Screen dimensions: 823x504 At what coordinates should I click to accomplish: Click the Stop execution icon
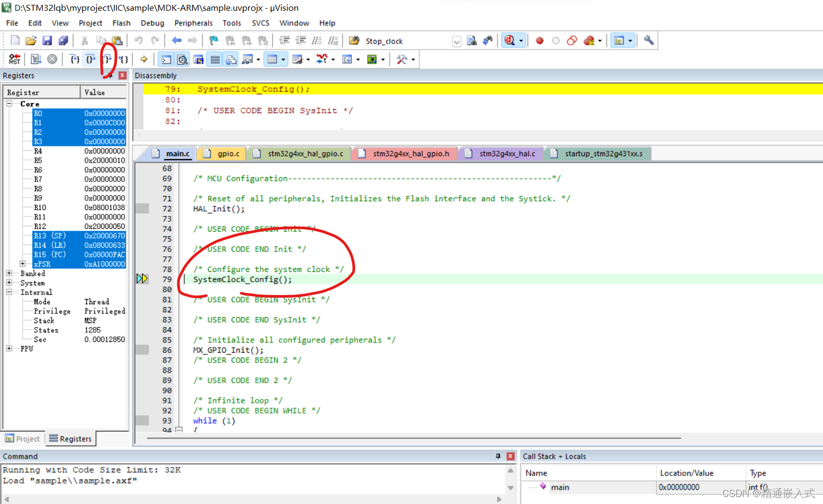point(52,59)
